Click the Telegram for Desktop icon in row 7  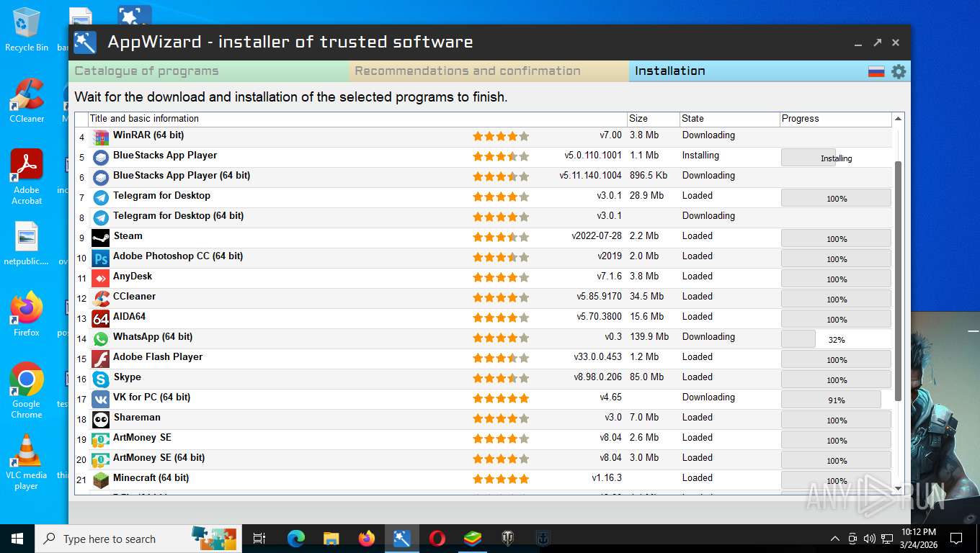click(x=101, y=197)
